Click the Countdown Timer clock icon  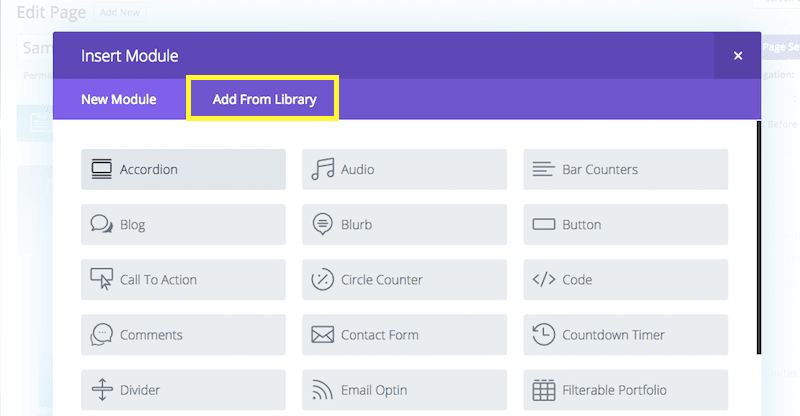point(544,334)
